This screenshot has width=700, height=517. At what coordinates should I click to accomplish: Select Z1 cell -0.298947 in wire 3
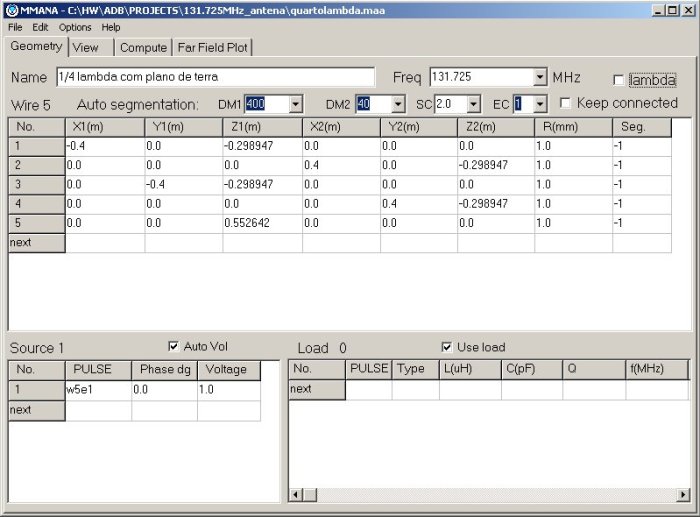coord(262,185)
